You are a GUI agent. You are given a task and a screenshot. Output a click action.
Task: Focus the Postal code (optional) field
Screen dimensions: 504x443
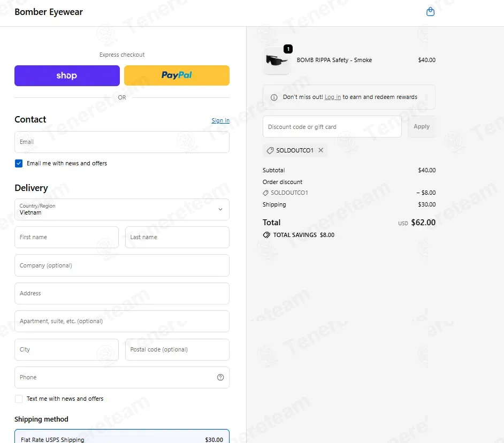click(177, 349)
